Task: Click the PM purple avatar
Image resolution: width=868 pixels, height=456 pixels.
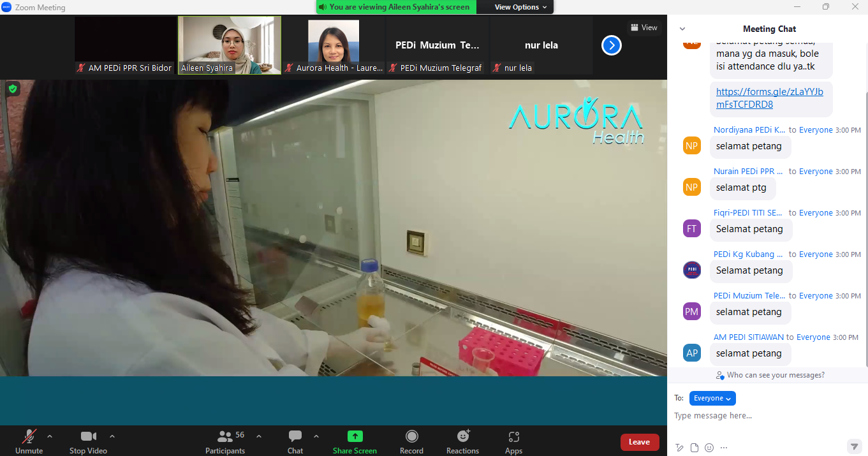Action: (691, 311)
